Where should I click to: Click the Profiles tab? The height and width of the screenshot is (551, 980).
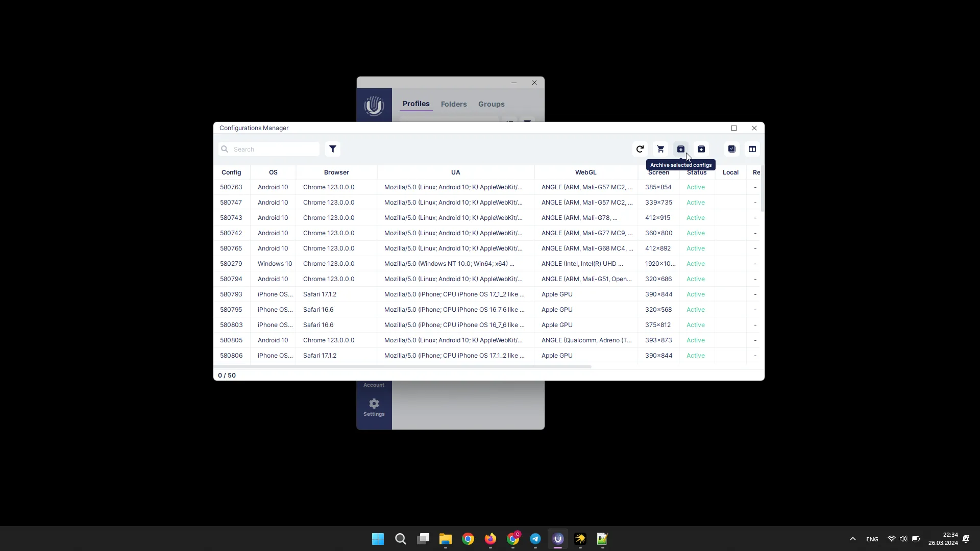(415, 104)
